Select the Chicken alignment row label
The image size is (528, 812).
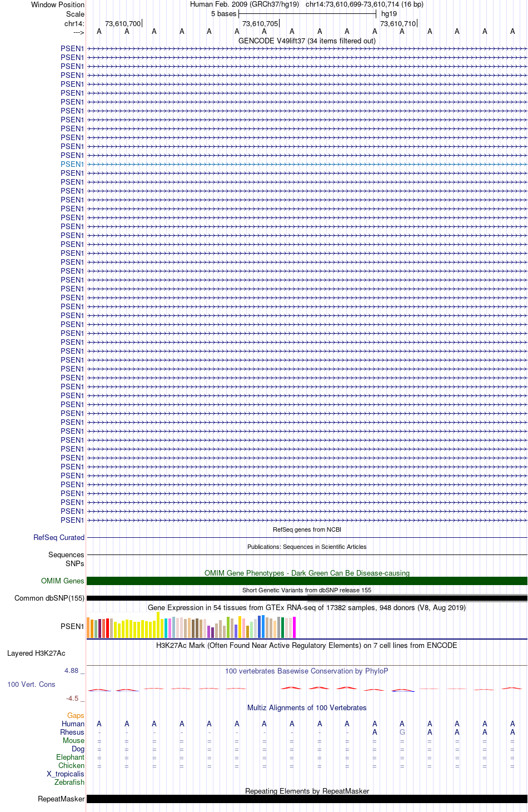tap(71, 765)
